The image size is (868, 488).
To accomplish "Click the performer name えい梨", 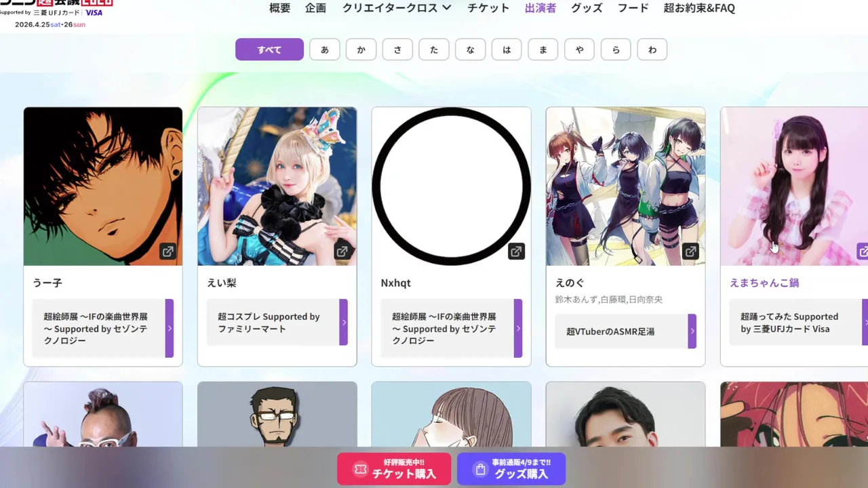I will [222, 283].
